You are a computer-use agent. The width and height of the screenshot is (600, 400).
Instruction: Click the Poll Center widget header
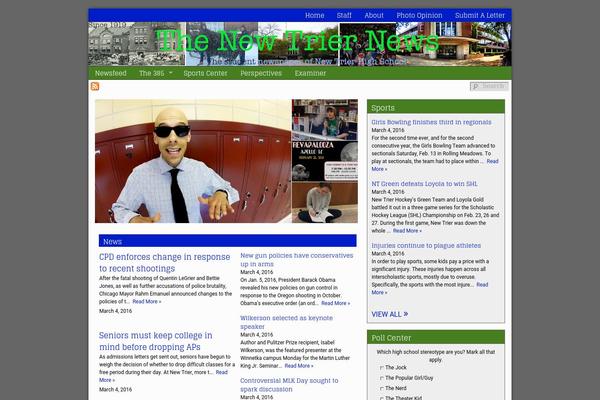436,337
